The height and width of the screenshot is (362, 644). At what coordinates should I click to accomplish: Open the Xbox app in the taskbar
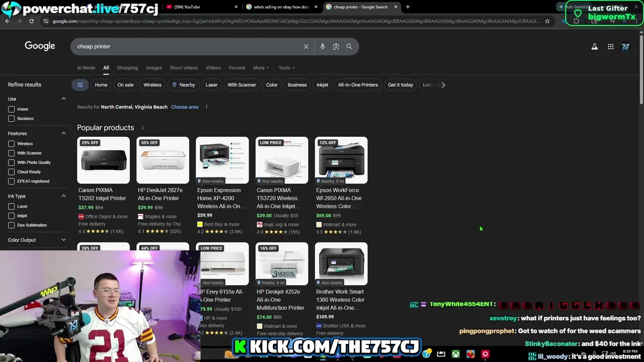pyautogui.click(x=455, y=354)
